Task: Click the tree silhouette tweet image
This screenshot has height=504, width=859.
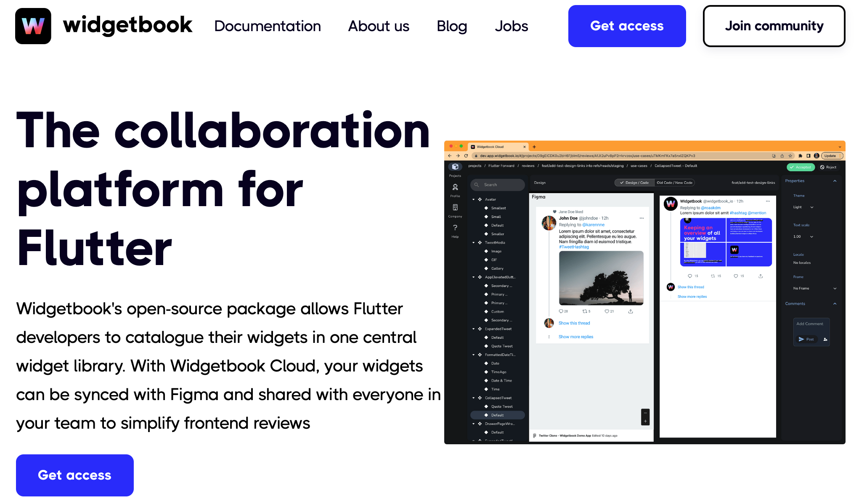Action: [601, 278]
